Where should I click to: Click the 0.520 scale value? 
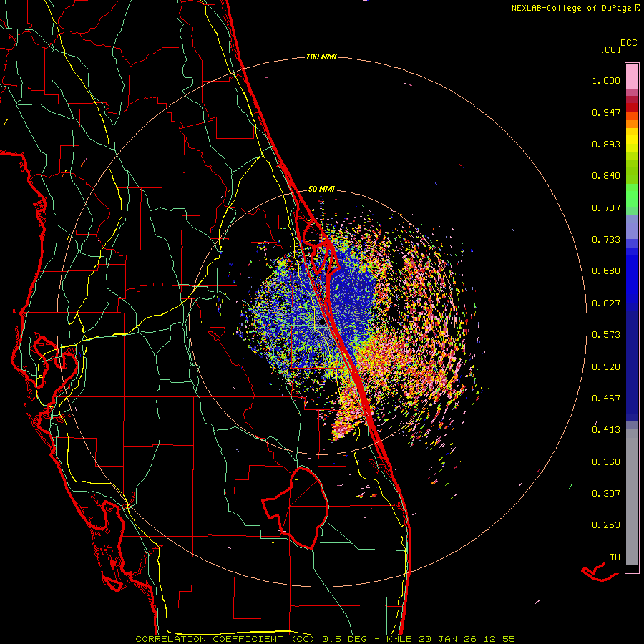(x=606, y=367)
